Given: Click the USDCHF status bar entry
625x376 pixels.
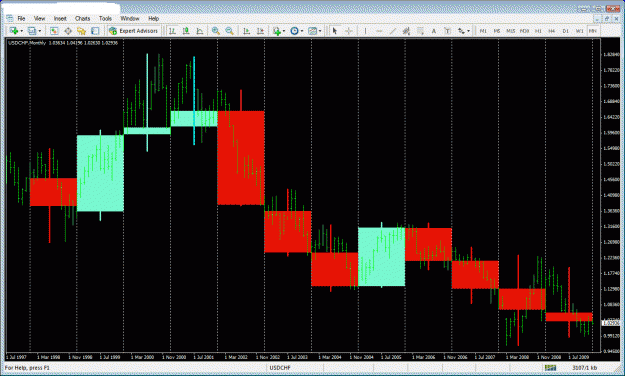Looking at the screenshot, I should [280, 368].
